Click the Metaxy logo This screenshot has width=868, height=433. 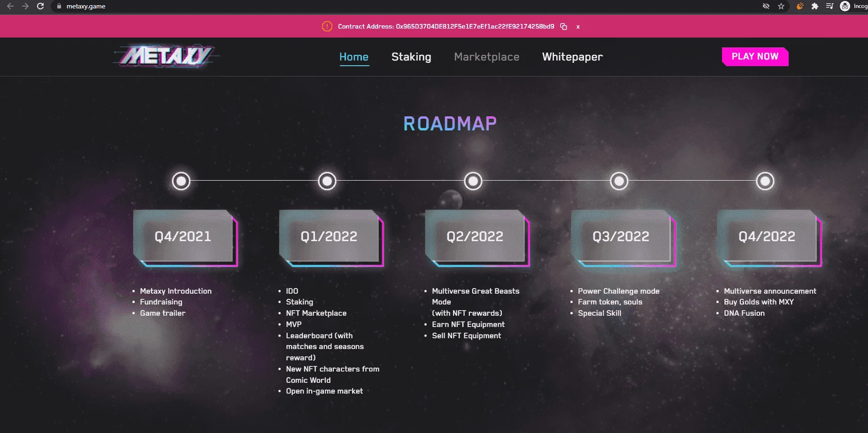click(x=167, y=57)
